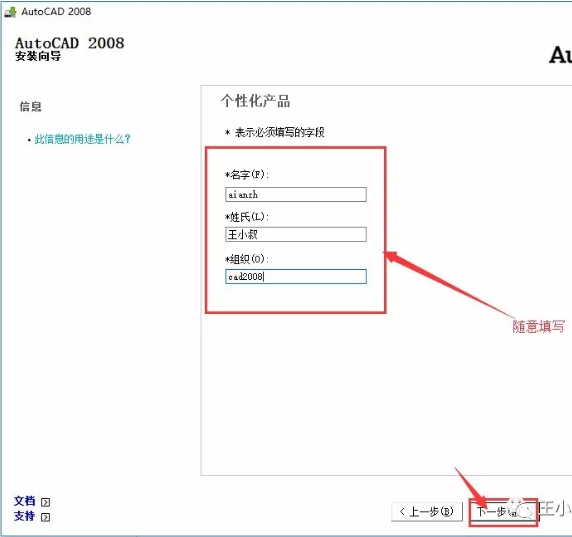Click the WeChat watermark icon near 下一步

coord(520,509)
